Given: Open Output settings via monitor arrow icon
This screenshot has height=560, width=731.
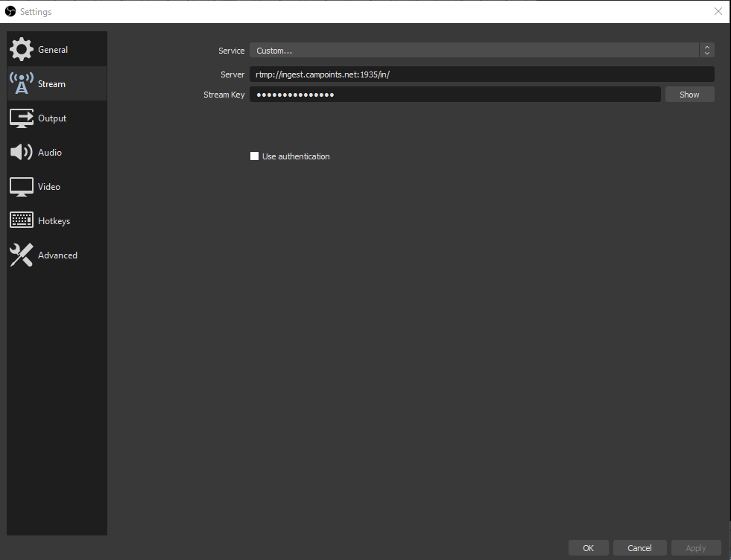Looking at the screenshot, I should pos(22,118).
